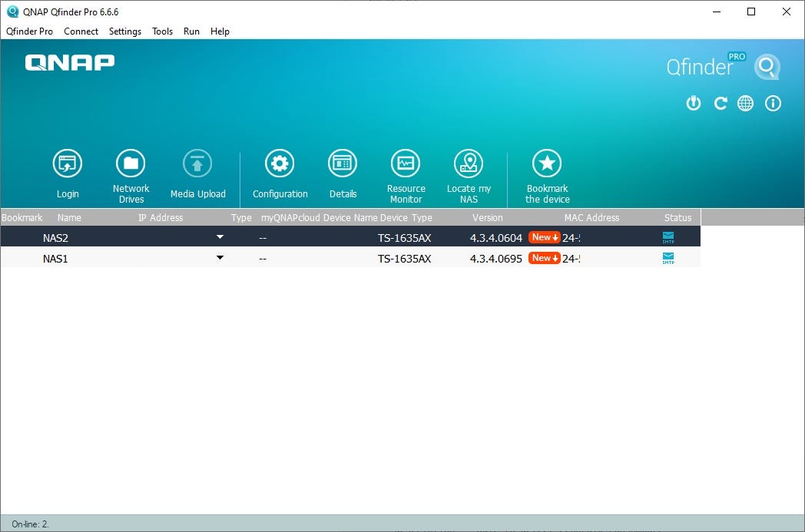
Task: Expand the IP address dropdown for NAS2
Action: pyautogui.click(x=220, y=237)
